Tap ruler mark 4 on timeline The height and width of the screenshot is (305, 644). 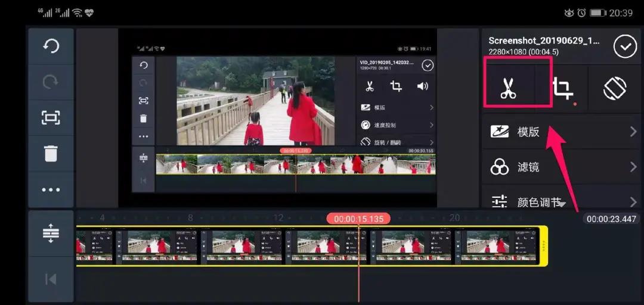click(103, 218)
